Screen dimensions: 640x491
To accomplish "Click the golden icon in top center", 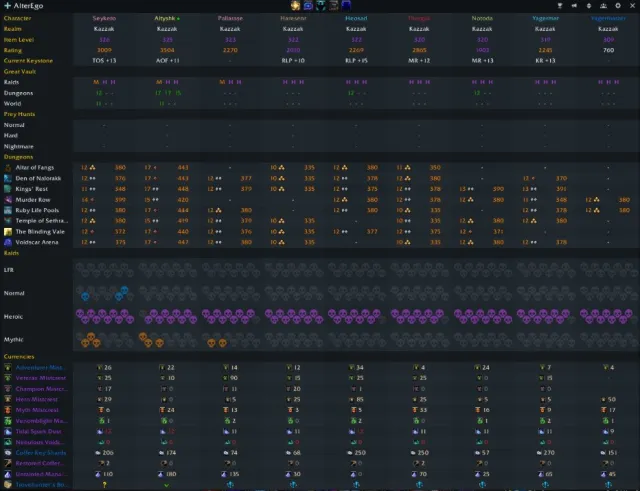I will coord(296,5).
